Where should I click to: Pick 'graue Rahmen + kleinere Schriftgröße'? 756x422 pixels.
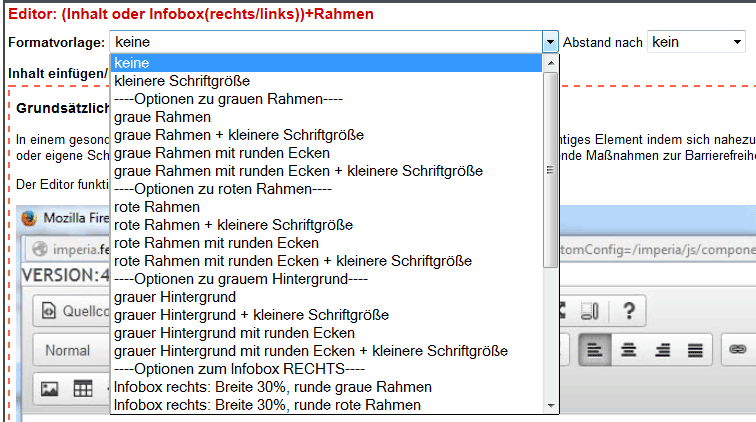326,135
